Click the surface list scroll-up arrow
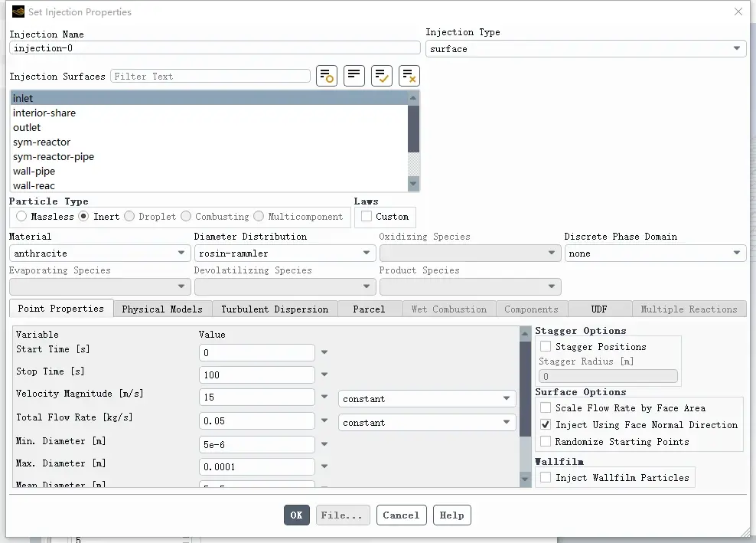Screen dimensions: 756x543 [x=413, y=98]
